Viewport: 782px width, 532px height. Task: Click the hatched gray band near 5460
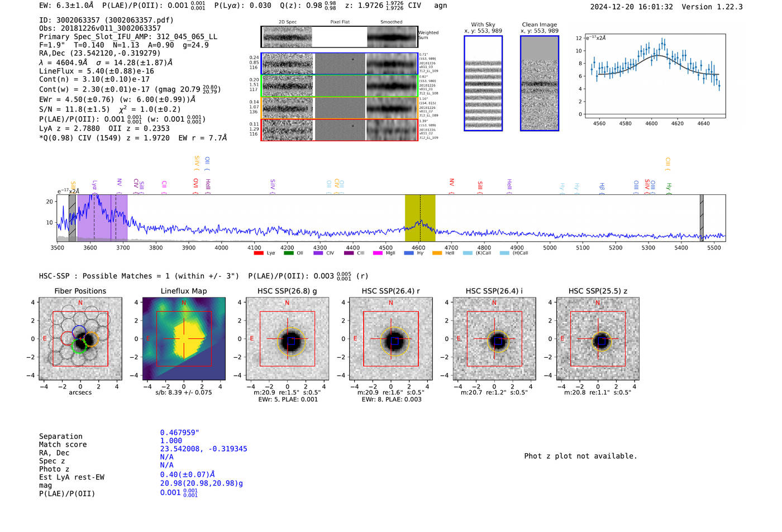702,218
